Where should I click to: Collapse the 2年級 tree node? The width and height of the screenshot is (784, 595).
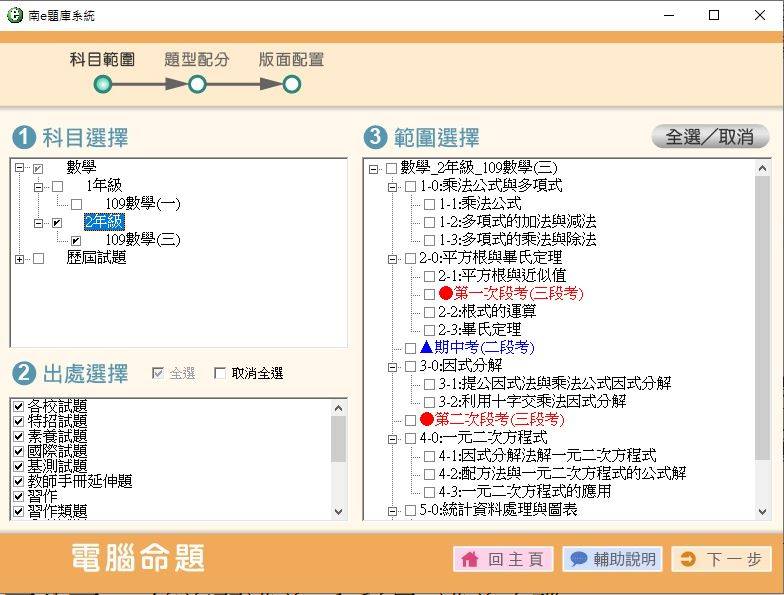click(x=38, y=223)
